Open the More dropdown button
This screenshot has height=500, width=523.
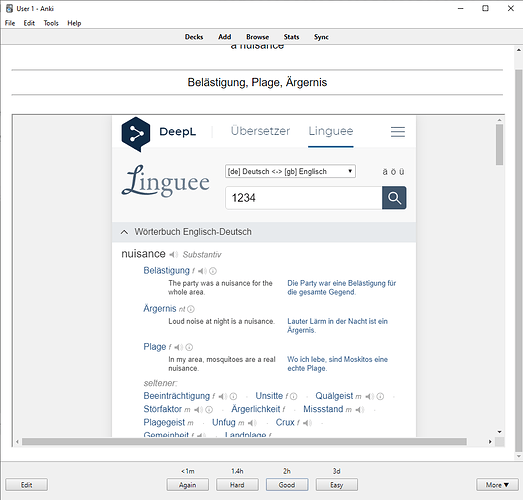click(497, 485)
